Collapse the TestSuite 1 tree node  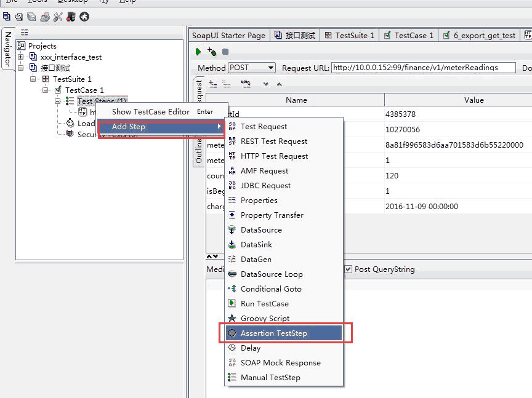coord(33,79)
